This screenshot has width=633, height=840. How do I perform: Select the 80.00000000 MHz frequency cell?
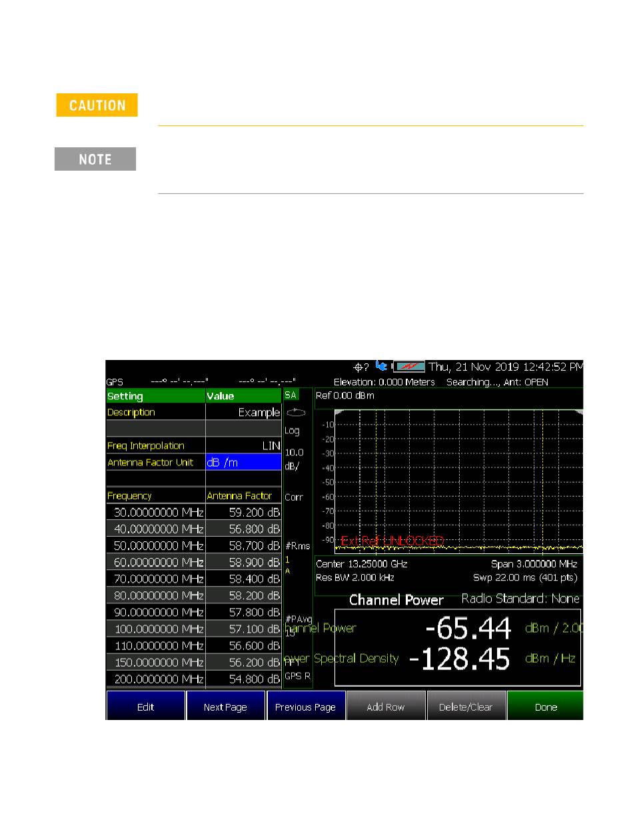[156, 595]
